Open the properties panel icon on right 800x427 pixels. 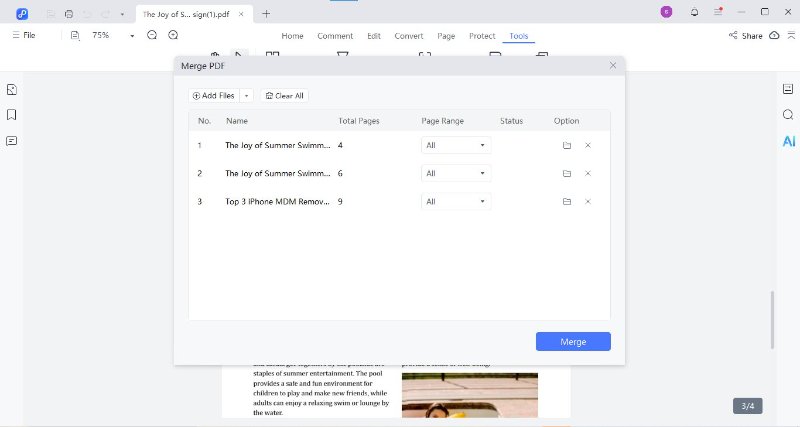point(788,89)
